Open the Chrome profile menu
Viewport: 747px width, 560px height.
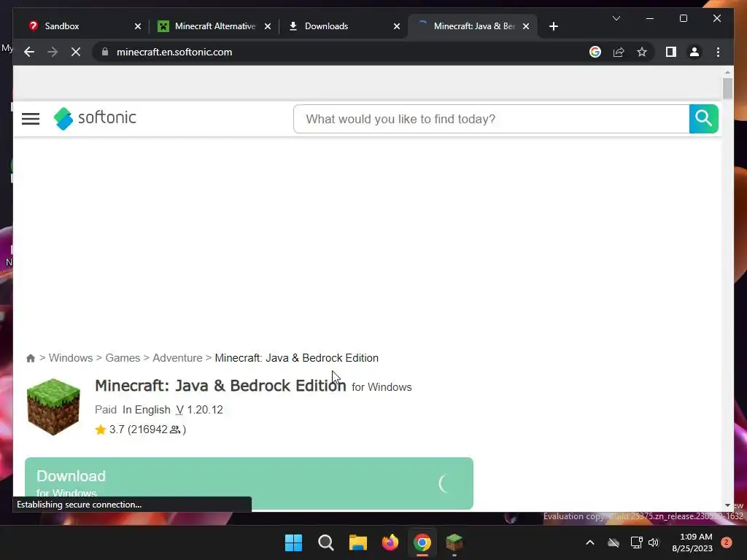pos(694,52)
